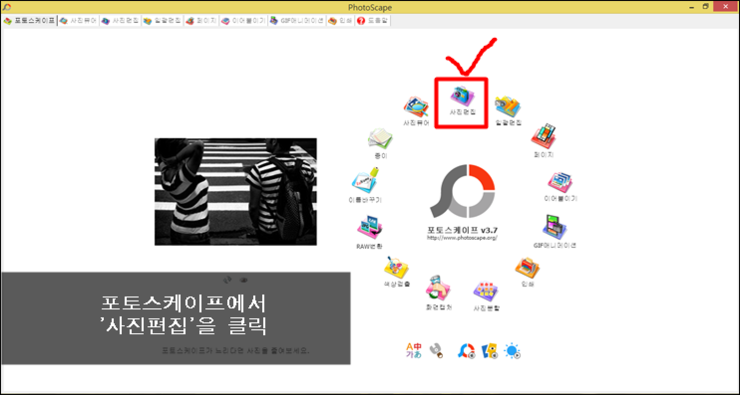Click the black-and-white crosswalk photo
The width and height of the screenshot is (740, 395).
coord(235,192)
